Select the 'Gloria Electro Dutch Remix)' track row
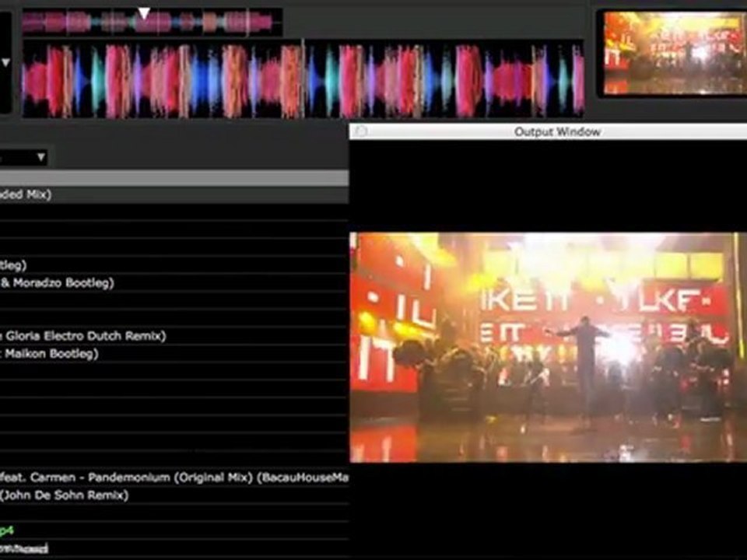 (x=174, y=336)
